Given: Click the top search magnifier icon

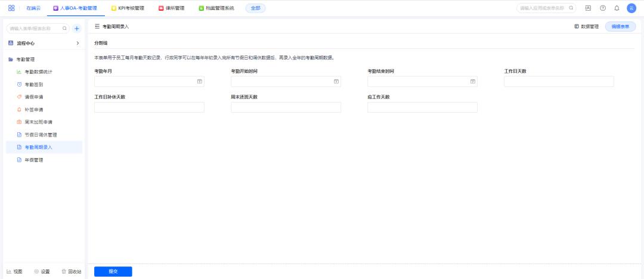Looking at the screenshot, I should pos(571,8).
